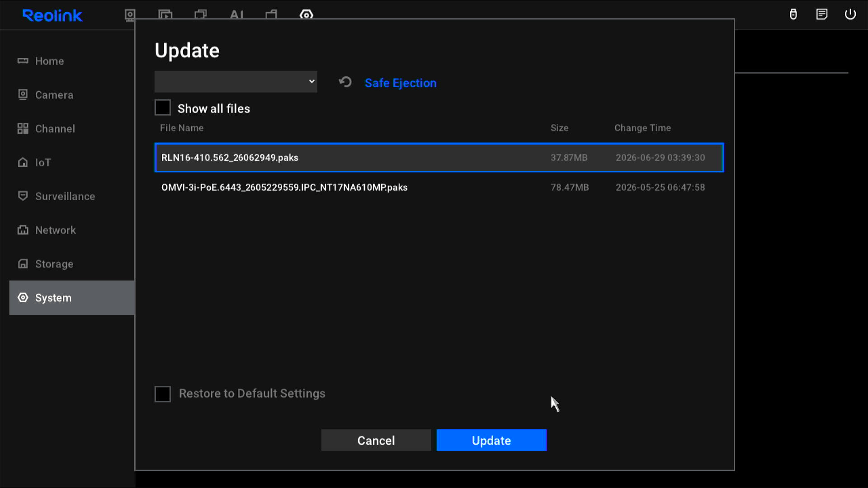Select RLN16-410.562_26062949.paks file
Image resolution: width=868 pixels, height=488 pixels.
[x=439, y=158]
